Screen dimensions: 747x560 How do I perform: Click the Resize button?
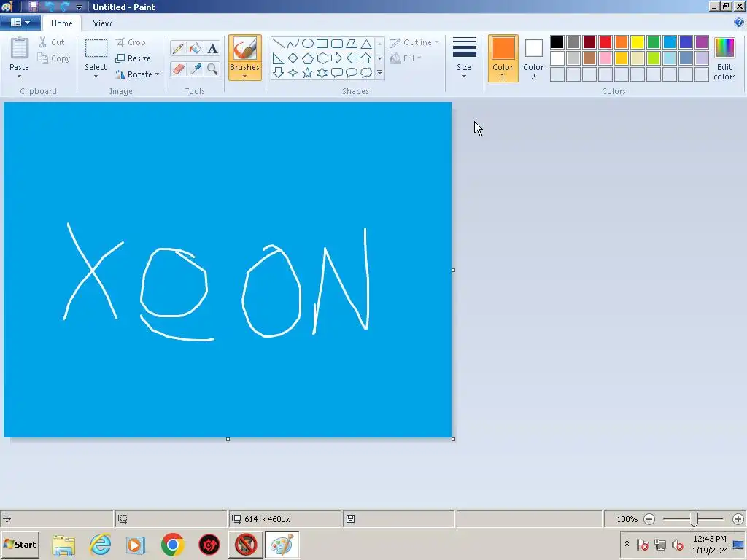click(133, 58)
